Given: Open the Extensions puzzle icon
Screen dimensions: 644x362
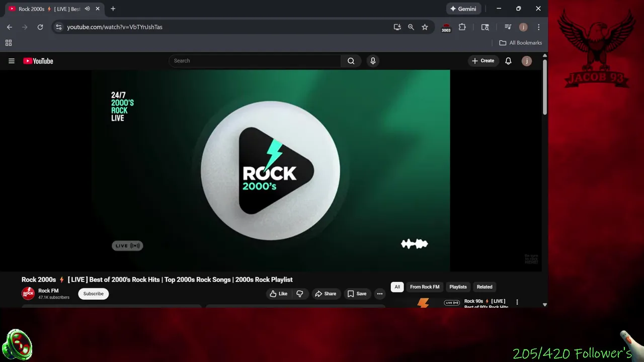Looking at the screenshot, I should click(x=462, y=27).
